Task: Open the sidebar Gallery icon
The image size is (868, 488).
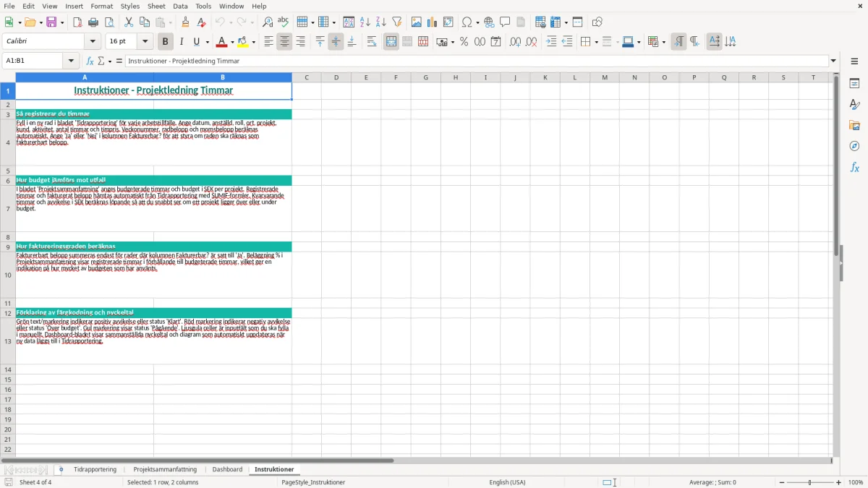Action: click(x=854, y=125)
